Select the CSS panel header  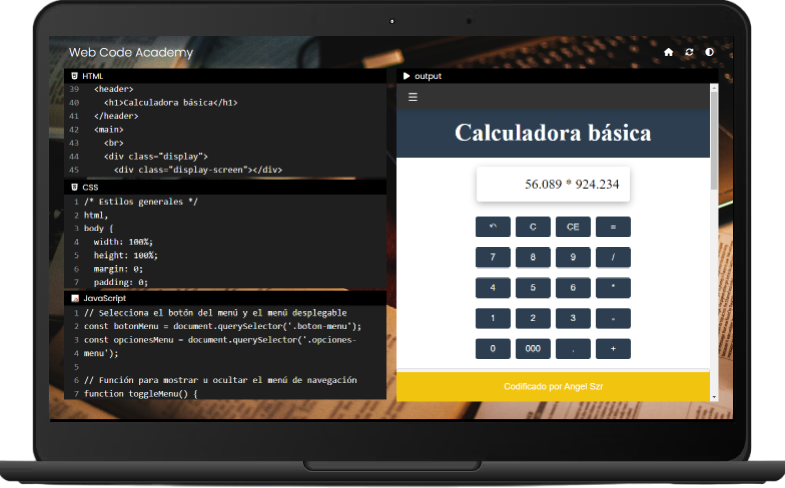[x=225, y=187]
